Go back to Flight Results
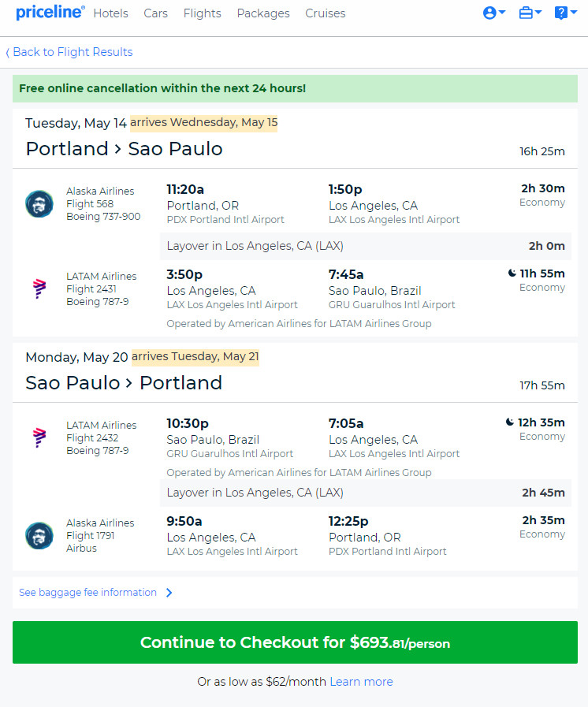Image resolution: width=588 pixels, height=707 pixels. 69,52
